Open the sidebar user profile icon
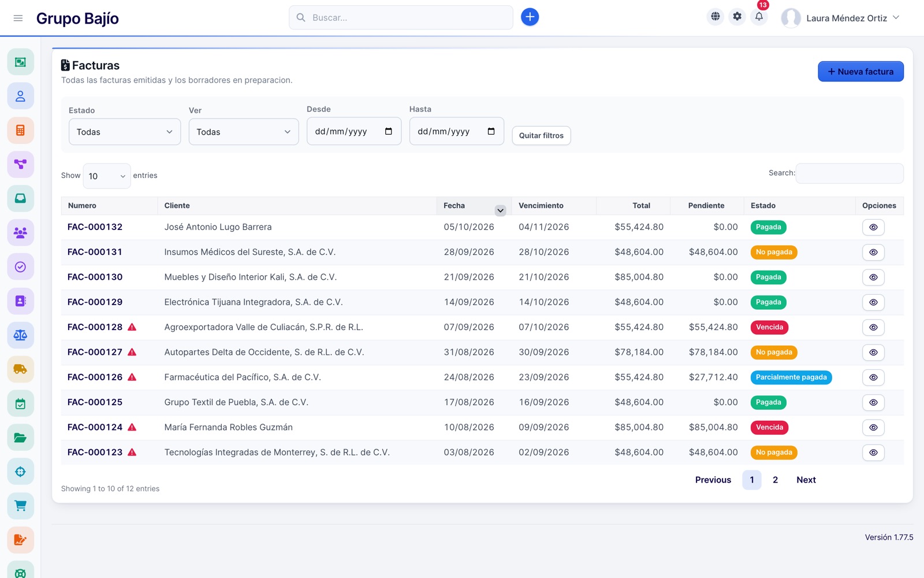Screen dimensions: 924x578 [x=20, y=96]
